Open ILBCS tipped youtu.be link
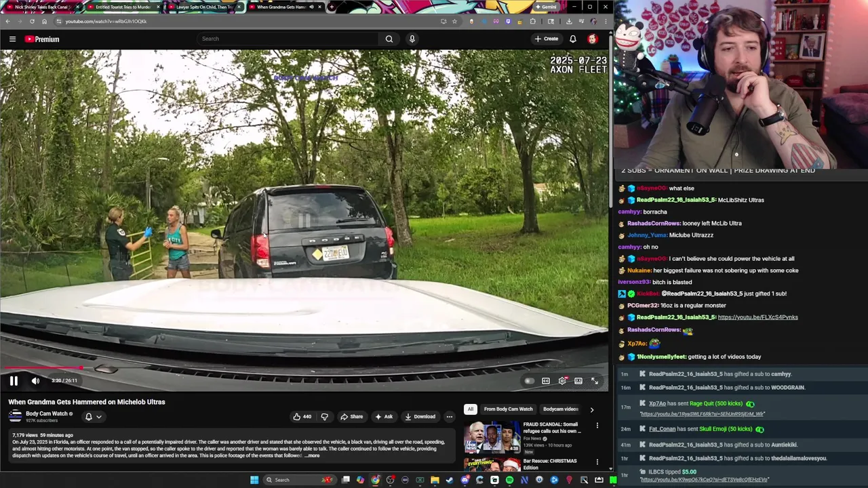This screenshot has width=868, height=488. pyautogui.click(x=704, y=480)
